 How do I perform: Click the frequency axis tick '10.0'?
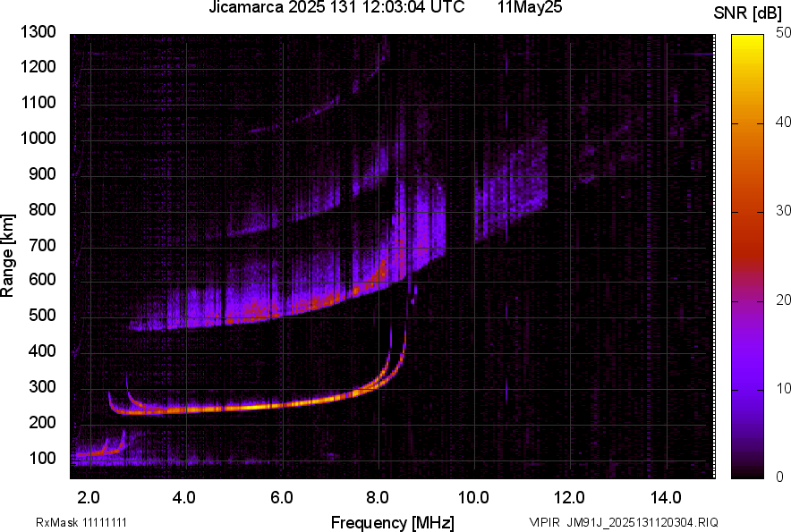pyautogui.click(x=473, y=498)
